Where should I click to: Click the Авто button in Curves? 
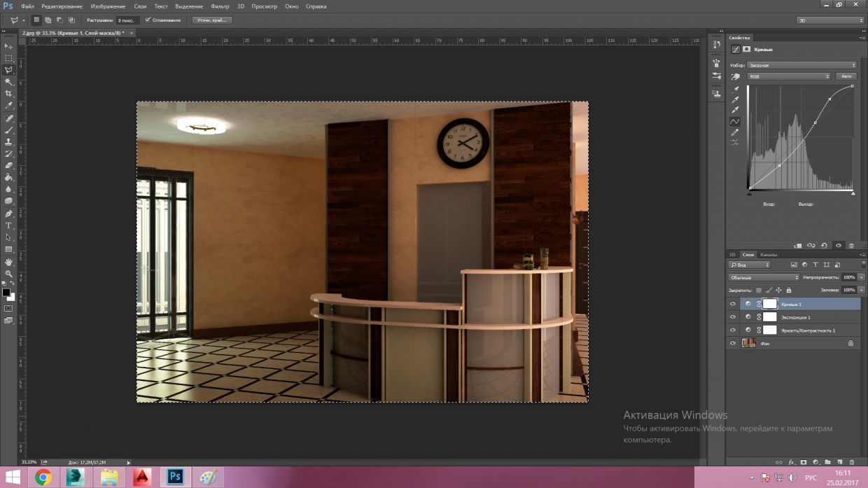tap(846, 76)
